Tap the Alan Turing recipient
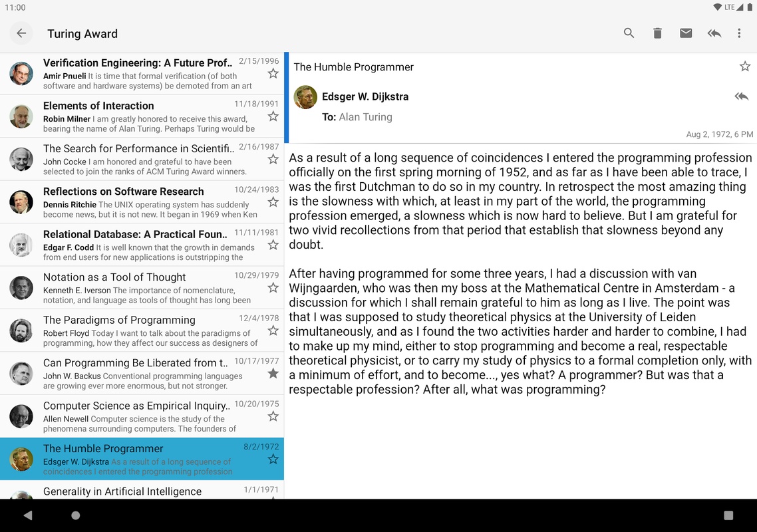This screenshot has width=757, height=532. [365, 117]
